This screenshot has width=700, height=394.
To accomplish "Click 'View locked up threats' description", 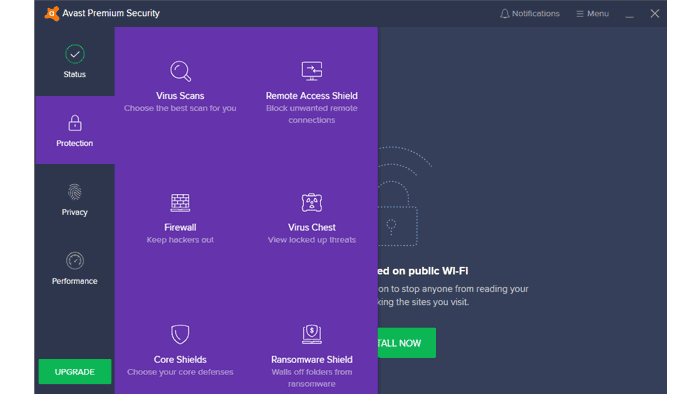I will pyautogui.click(x=312, y=240).
